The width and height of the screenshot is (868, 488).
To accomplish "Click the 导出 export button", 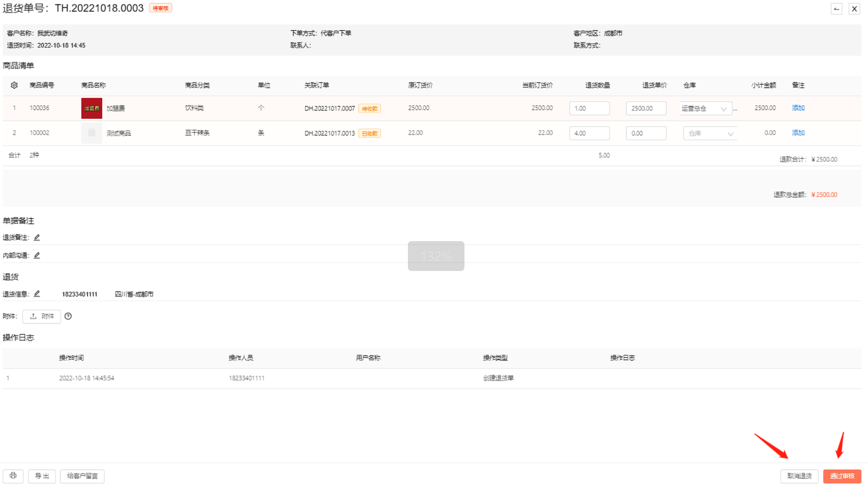I will [42, 476].
